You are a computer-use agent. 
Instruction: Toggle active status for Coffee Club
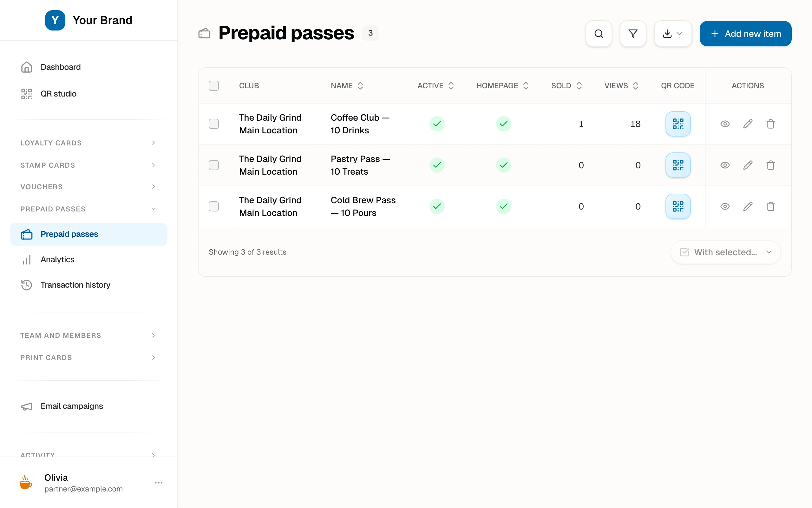pos(437,124)
